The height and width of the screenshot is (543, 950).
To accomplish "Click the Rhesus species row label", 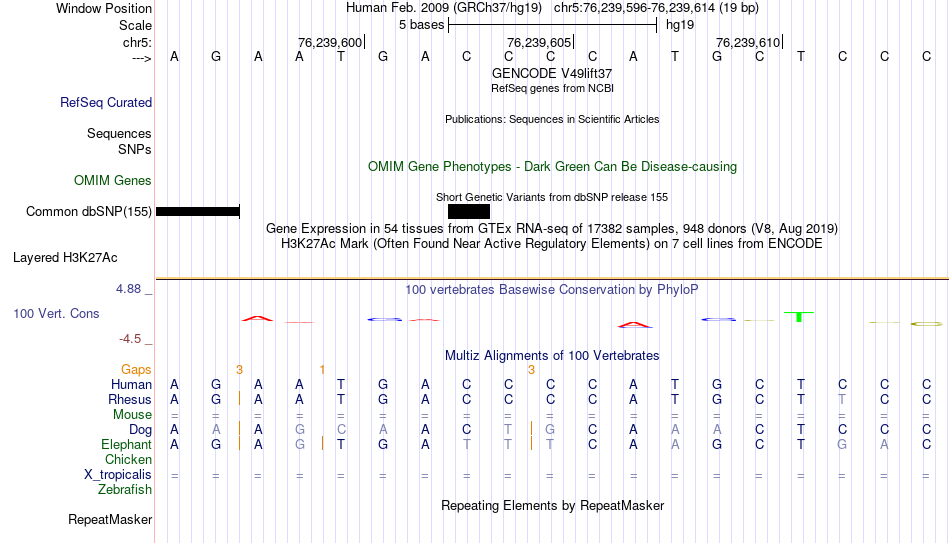I will click(x=130, y=399).
